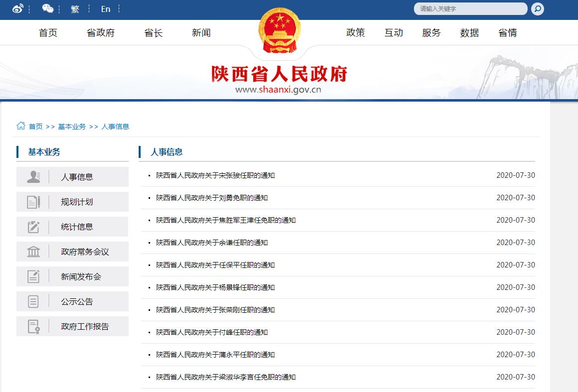578x392 pixels.
Task: Switch language to English via En
Action: [x=105, y=9]
